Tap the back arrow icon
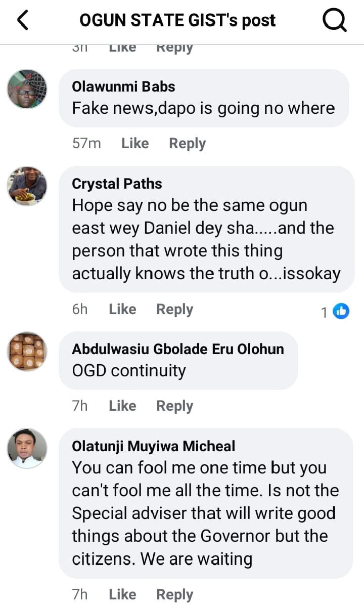Image resolution: width=364 pixels, height=608 pixels. (23, 21)
